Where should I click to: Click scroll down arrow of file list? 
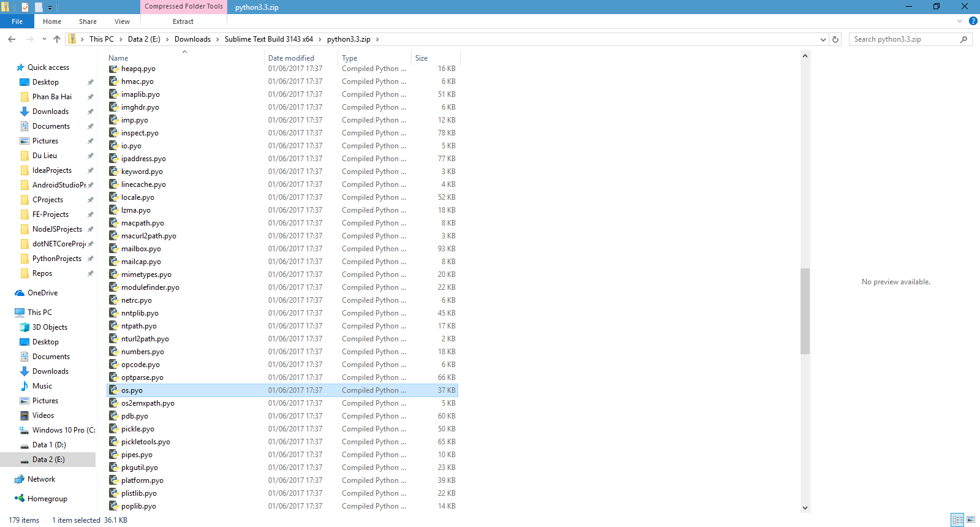coord(805,507)
